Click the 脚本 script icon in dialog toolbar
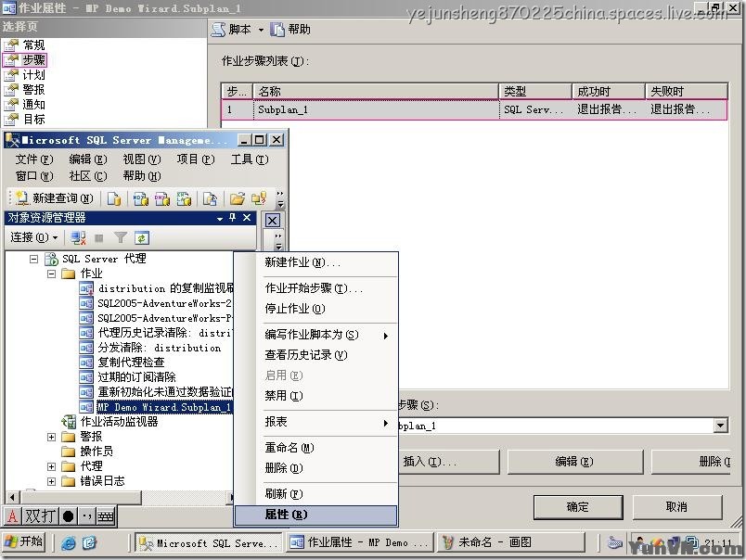 click(x=218, y=30)
